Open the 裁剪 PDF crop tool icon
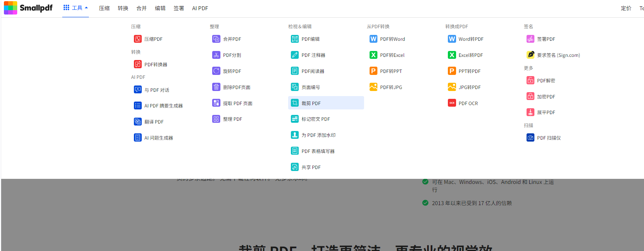644x251 pixels. (295, 103)
